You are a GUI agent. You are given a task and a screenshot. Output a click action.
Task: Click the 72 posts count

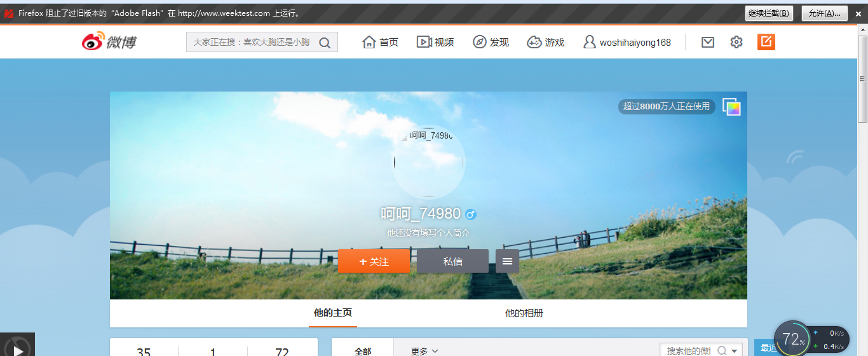(282, 352)
